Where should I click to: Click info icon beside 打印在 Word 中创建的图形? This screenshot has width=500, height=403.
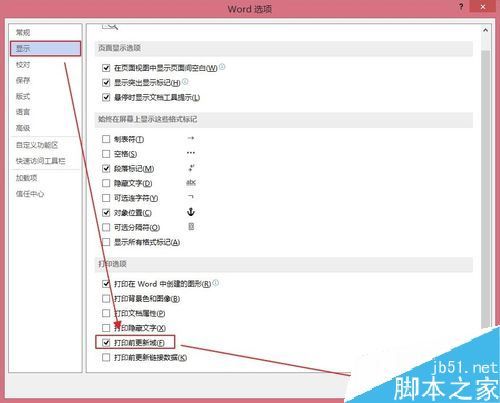click(216, 283)
